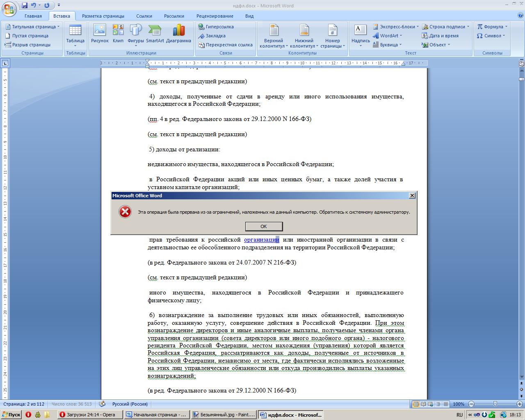Insert a Пустая страница blank page

[27, 36]
